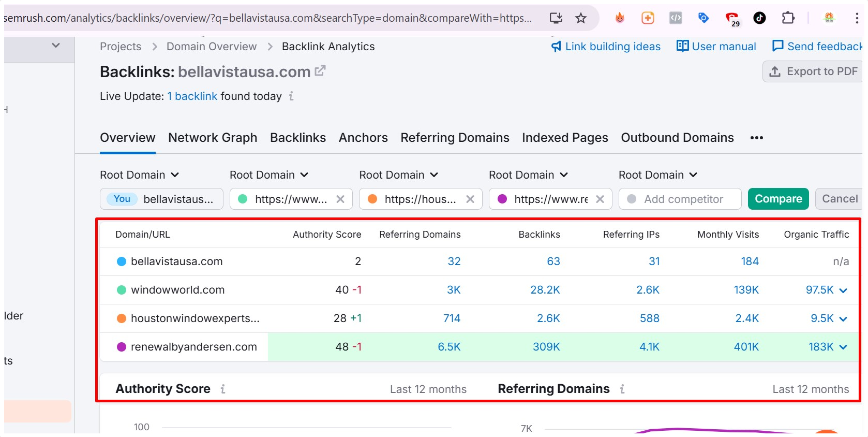Click renewalbyandersen.com backlinks value 309K
This screenshot has height=437, width=868.
pos(547,347)
